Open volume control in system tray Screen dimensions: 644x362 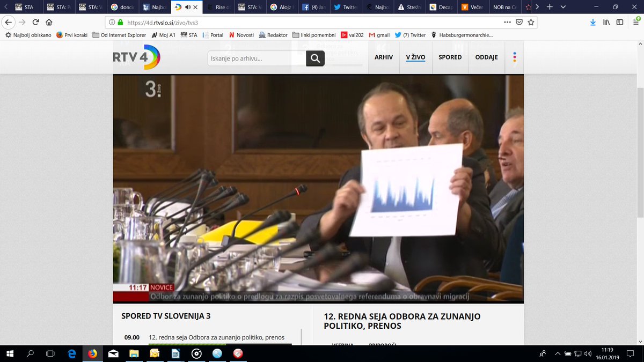(x=588, y=353)
